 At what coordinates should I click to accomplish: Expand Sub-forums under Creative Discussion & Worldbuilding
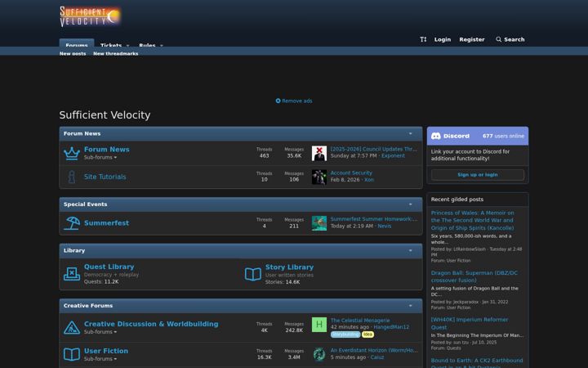[100, 332]
